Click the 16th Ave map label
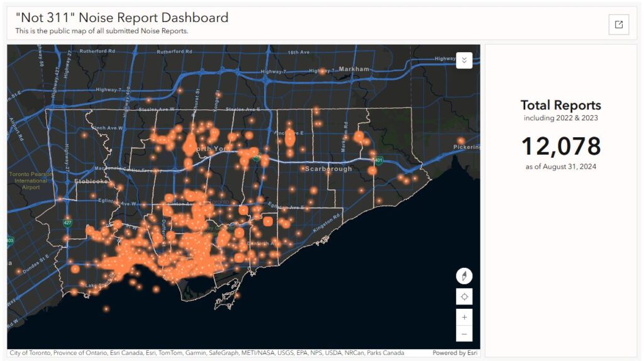The width and height of the screenshot is (644, 361). pos(299,53)
